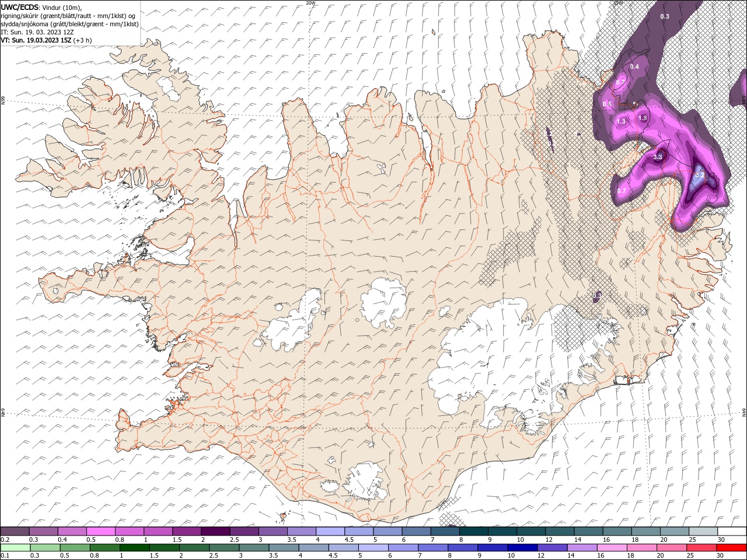The width and height of the screenshot is (747, 560).
Task: Select snow legend swatch above 6 label
Action: [416, 531]
